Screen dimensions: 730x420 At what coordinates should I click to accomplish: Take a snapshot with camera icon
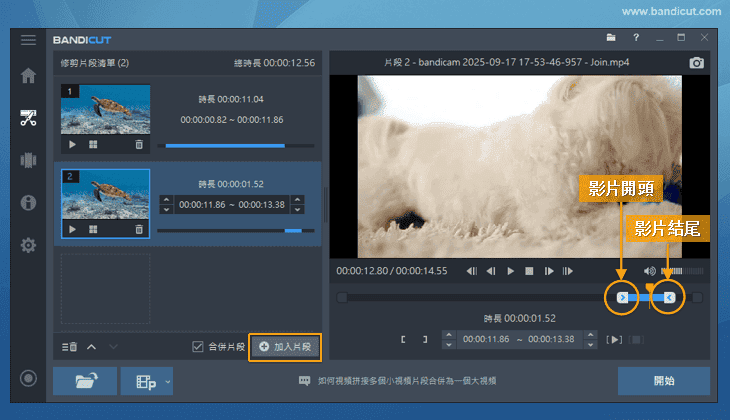[x=696, y=63]
